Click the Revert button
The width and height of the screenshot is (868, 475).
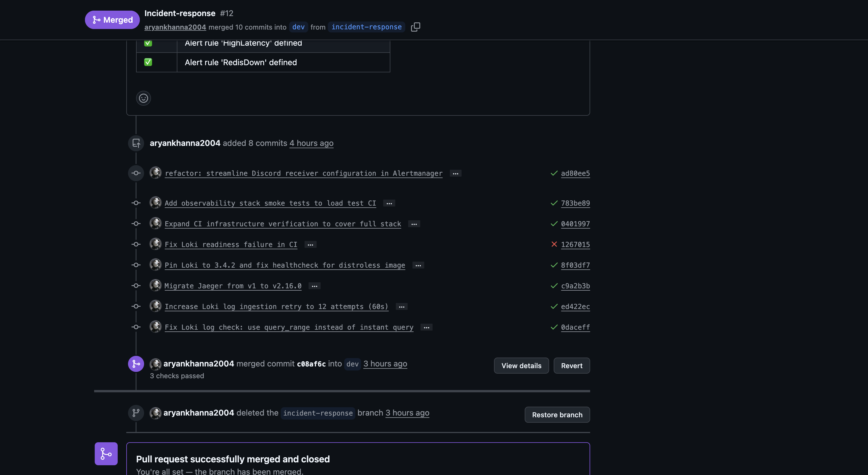click(571, 365)
